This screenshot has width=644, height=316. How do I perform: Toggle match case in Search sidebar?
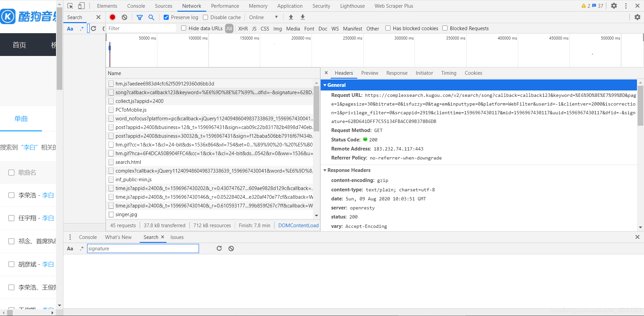pos(70,28)
